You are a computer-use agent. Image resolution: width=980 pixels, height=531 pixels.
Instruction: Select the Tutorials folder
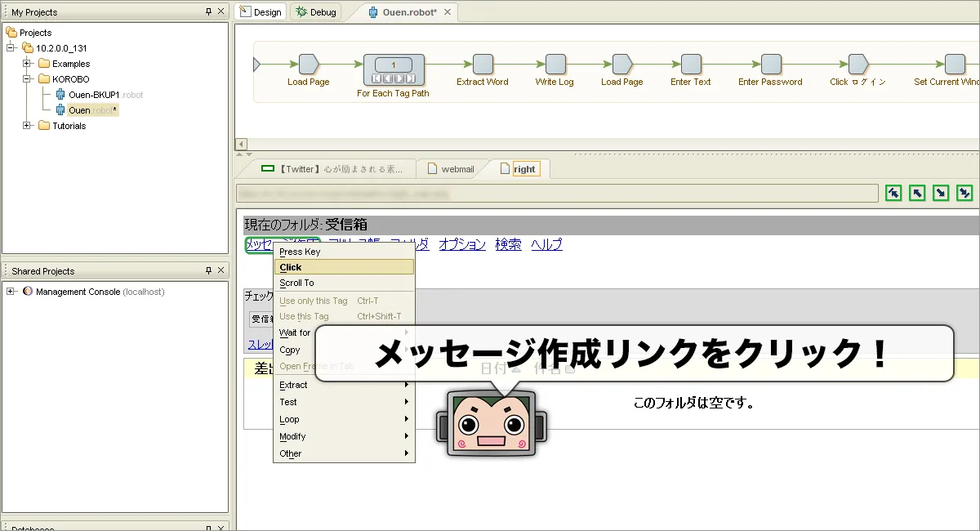point(62,126)
